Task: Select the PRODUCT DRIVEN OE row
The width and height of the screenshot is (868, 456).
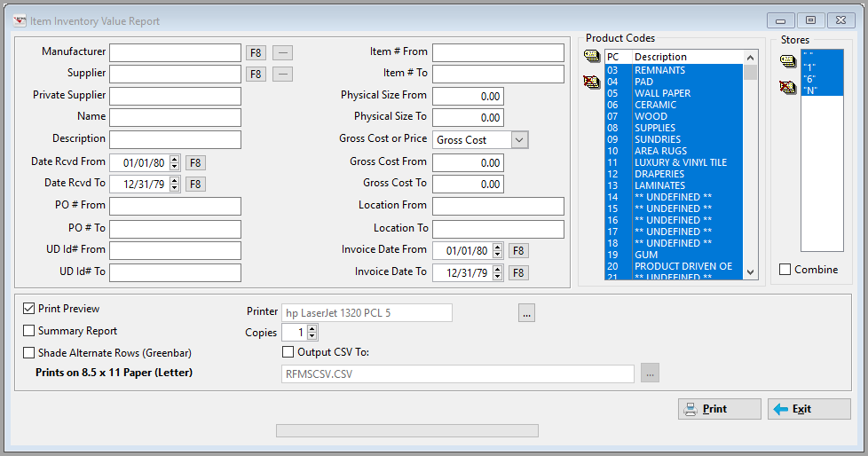Action: tap(674, 267)
